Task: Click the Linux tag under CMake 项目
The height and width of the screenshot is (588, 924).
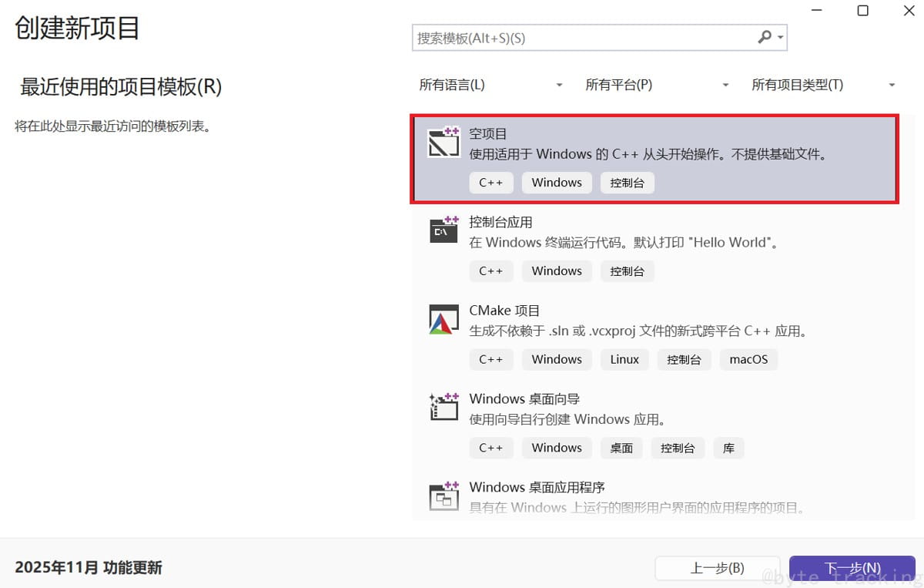Action: (624, 359)
